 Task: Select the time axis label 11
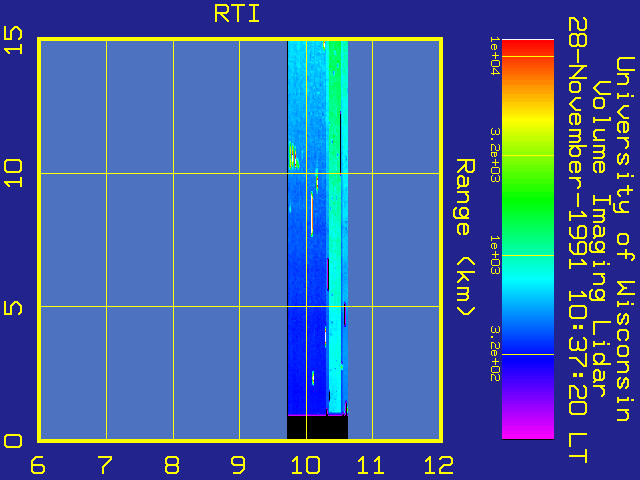click(x=371, y=465)
